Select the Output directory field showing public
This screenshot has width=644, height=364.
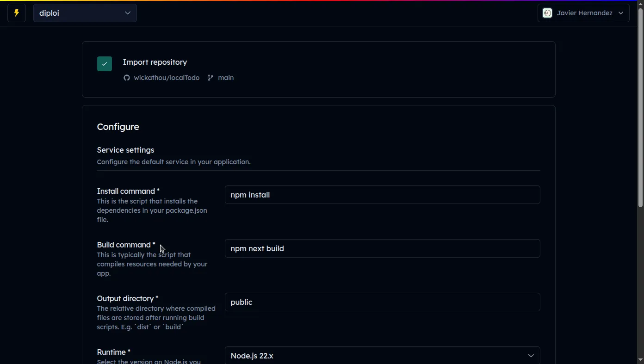(382, 302)
